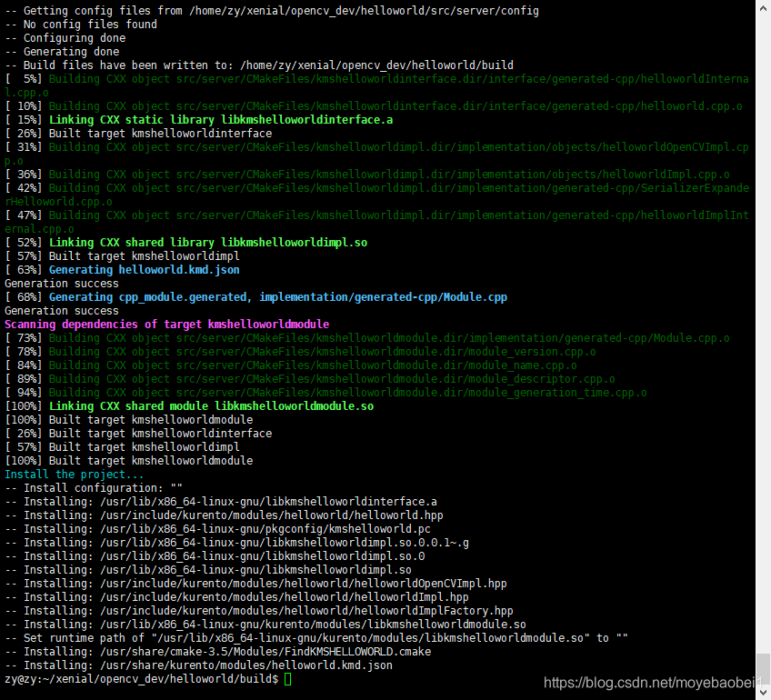771x700 pixels.
Task: Click the 'Linking CXX shared module libkmshelloworldmodule.so' line
Action: click(x=191, y=405)
